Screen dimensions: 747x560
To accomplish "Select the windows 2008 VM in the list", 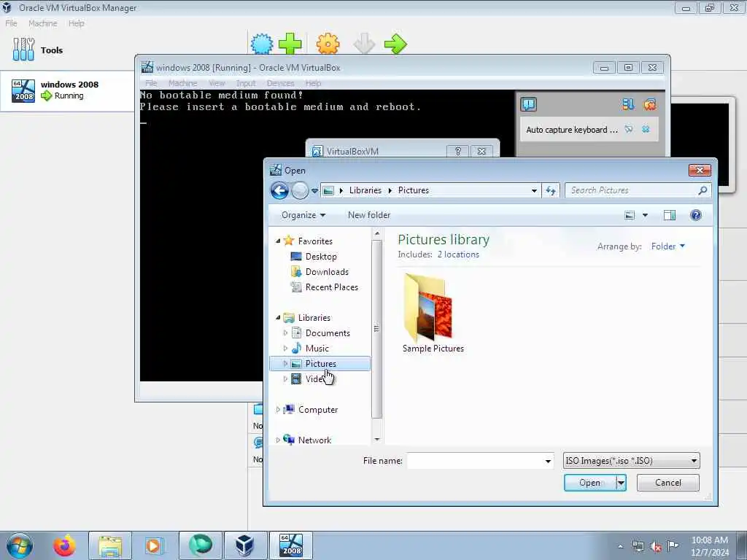I will pos(67,90).
